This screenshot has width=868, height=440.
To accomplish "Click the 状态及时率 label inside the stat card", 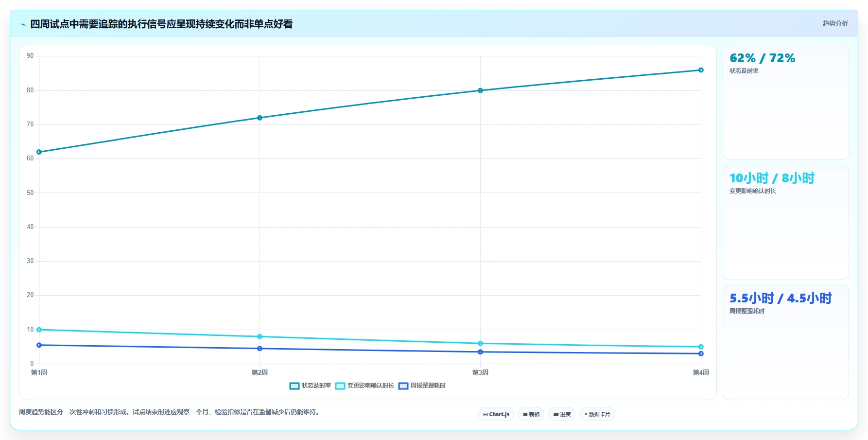I will [744, 71].
